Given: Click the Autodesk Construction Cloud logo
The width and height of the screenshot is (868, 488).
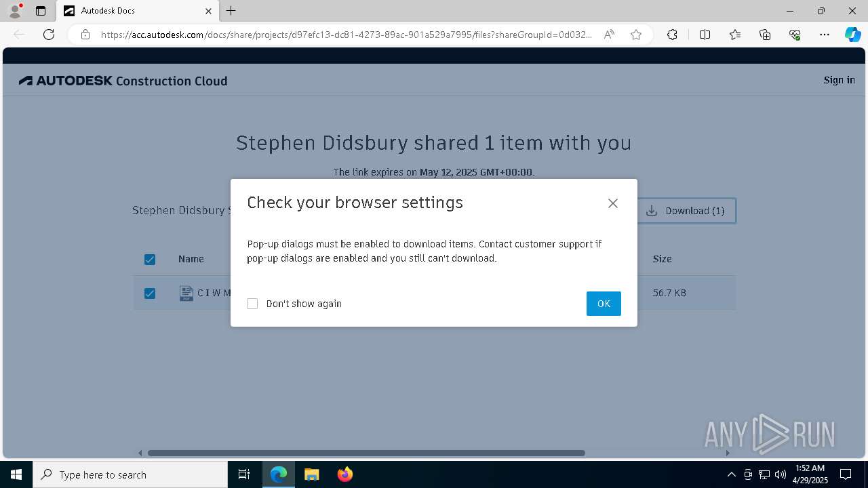Looking at the screenshot, I should (x=123, y=81).
